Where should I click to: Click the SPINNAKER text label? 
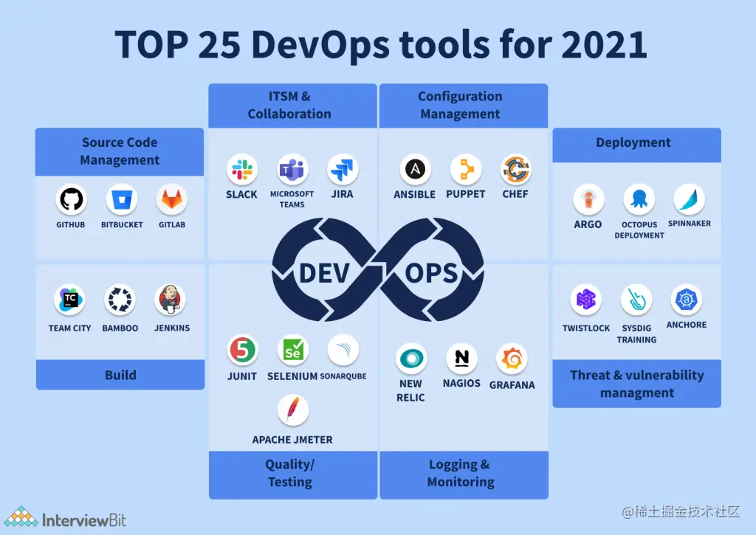[x=690, y=223]
